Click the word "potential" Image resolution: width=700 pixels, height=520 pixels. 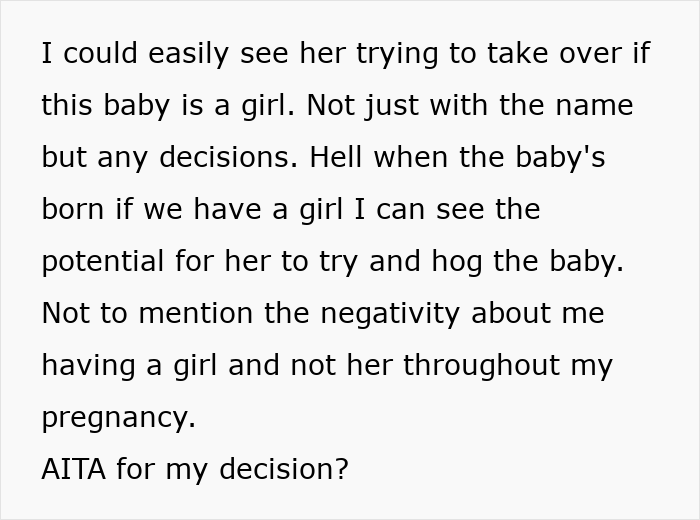[104, 261]
